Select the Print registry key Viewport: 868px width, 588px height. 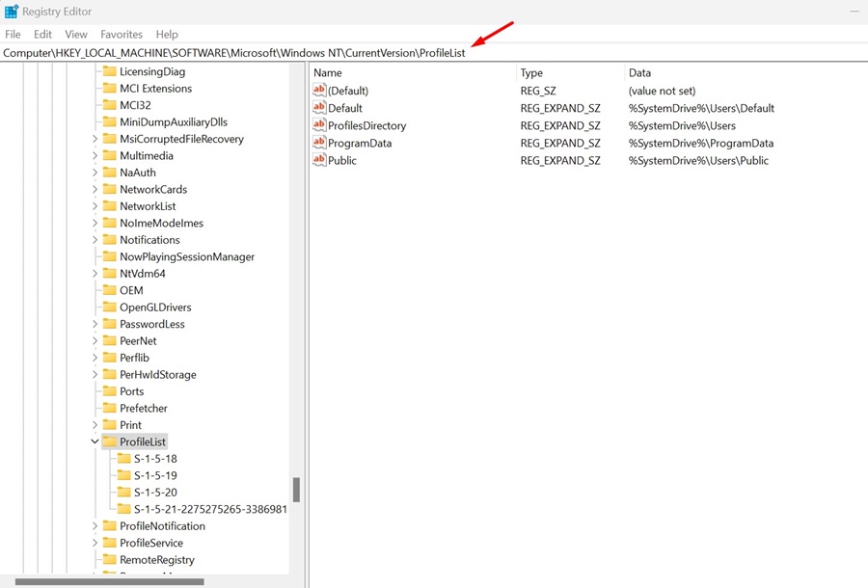click(130, 425)
